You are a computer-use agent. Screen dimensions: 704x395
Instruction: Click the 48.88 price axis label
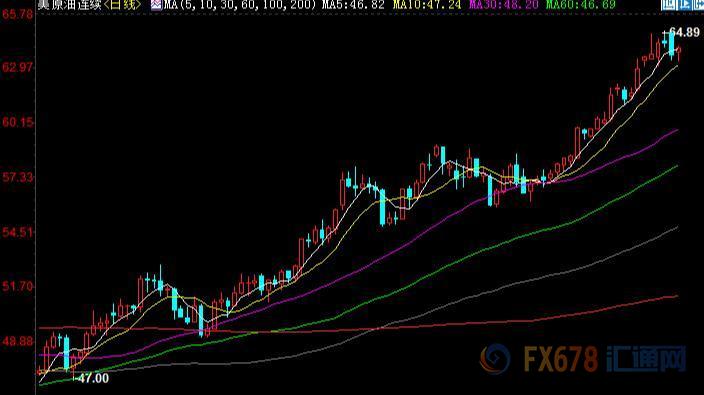pyautogui.click(x=18, y=342)
